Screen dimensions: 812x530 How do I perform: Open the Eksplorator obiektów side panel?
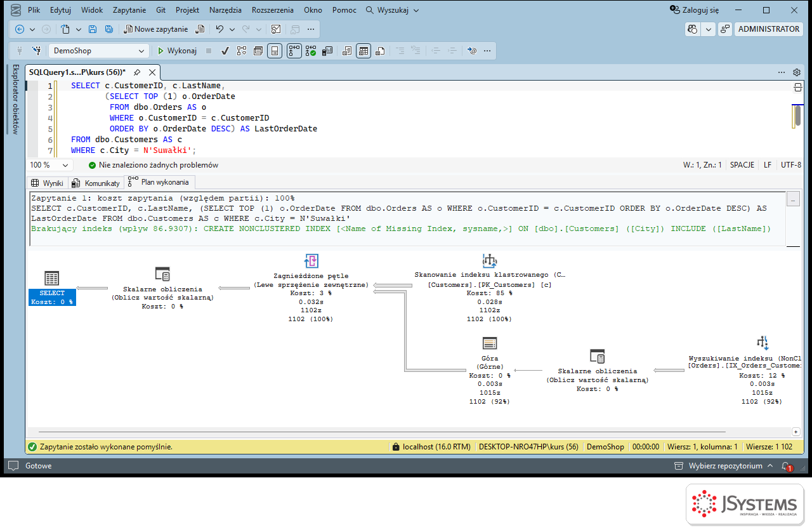point(15,99)
